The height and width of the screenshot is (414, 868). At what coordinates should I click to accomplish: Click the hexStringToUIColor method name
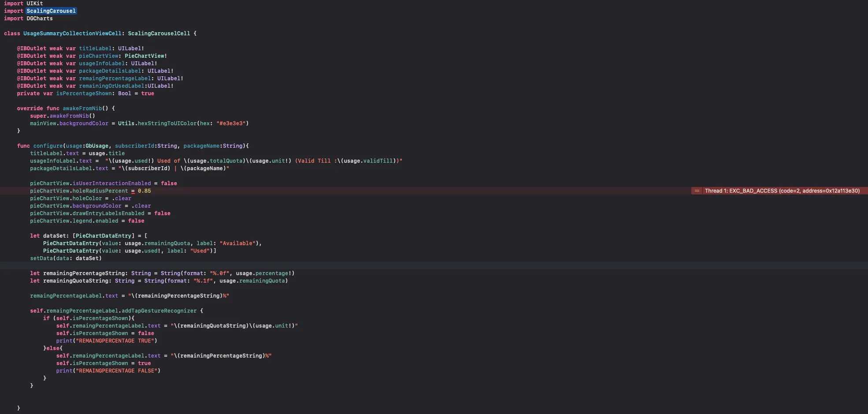coord(167,123)
